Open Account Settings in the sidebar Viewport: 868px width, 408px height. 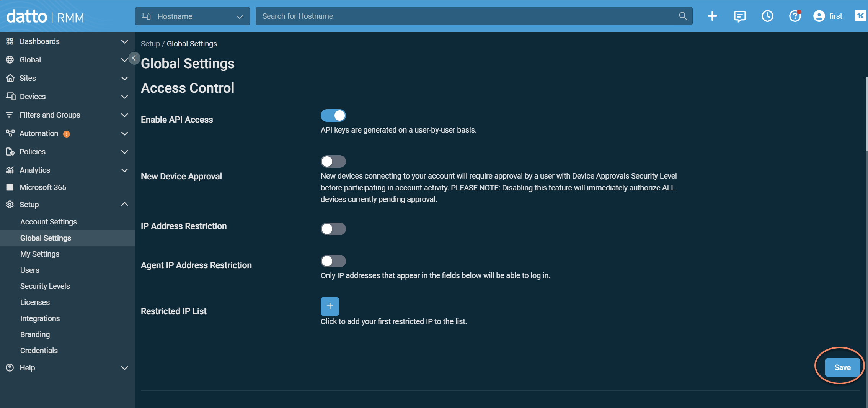(x=49, y=222)
